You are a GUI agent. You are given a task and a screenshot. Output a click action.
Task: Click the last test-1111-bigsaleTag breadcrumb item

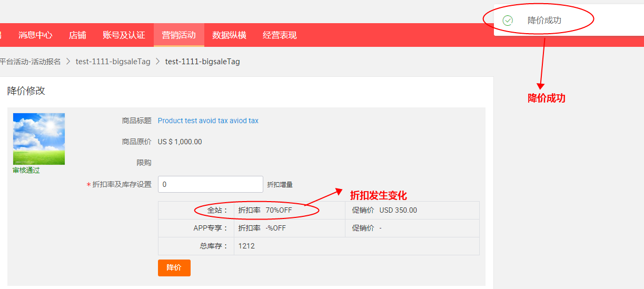click(x=202, y=62)
